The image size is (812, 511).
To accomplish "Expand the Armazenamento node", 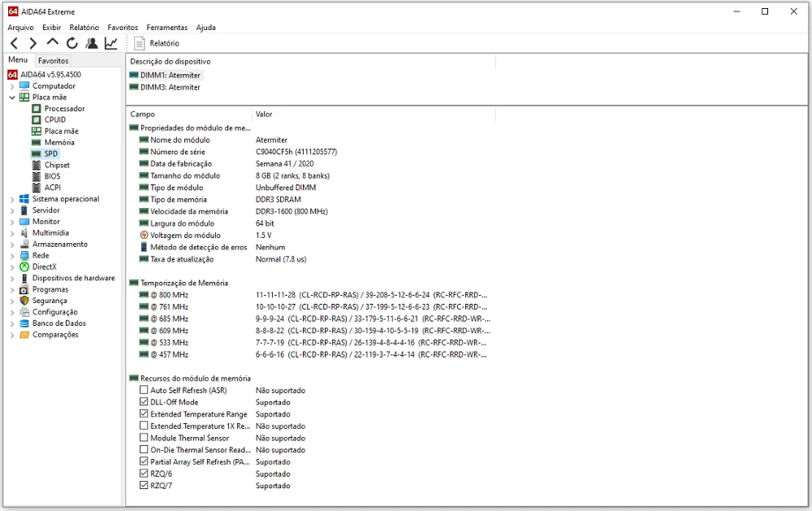I will pos(12,245).
